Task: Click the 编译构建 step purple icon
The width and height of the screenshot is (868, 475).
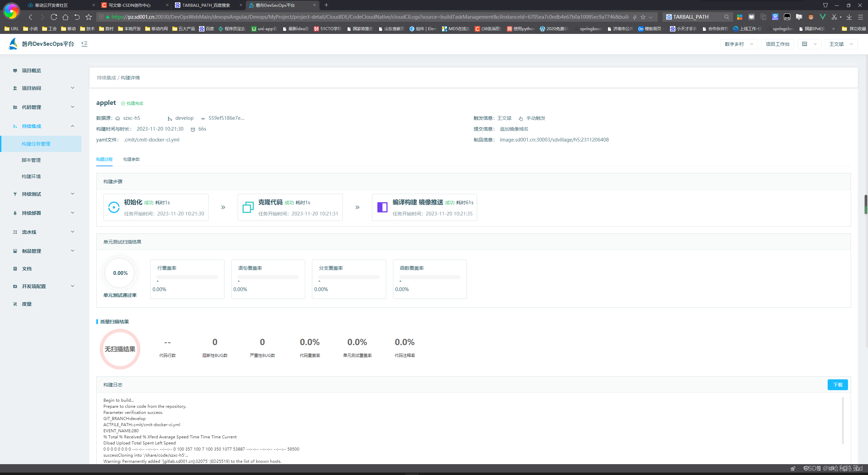Action: click(382, 207)
